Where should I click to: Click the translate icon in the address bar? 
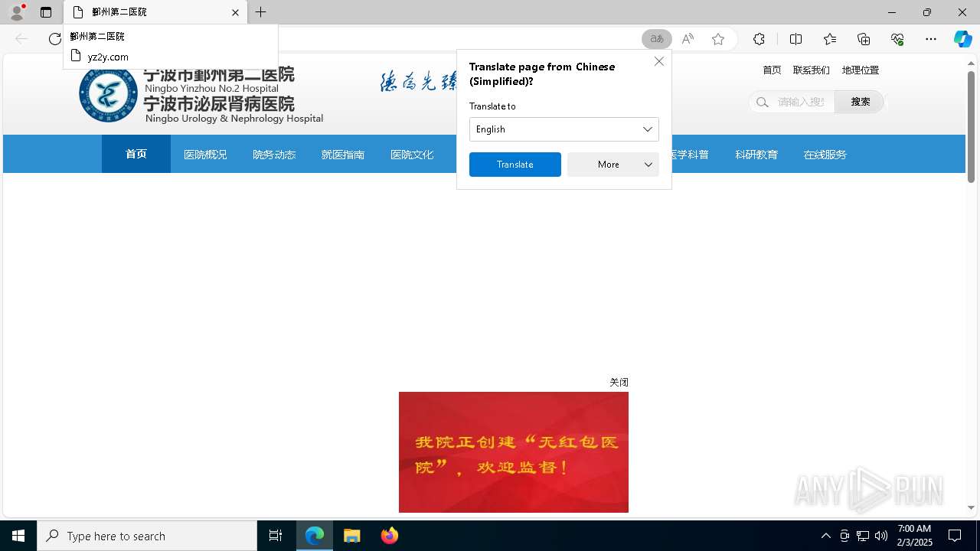[x=657, y=39]
